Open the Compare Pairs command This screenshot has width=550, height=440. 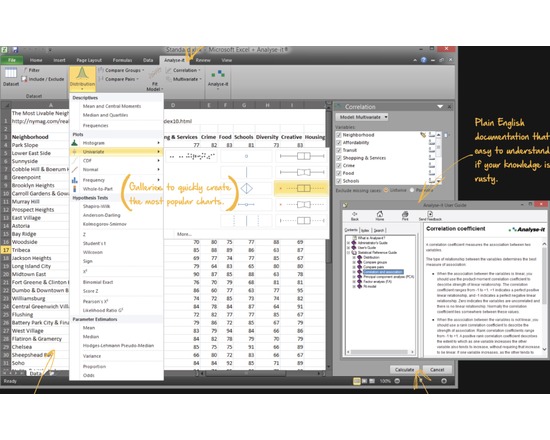pyautogui.click(x=118, y=79)
